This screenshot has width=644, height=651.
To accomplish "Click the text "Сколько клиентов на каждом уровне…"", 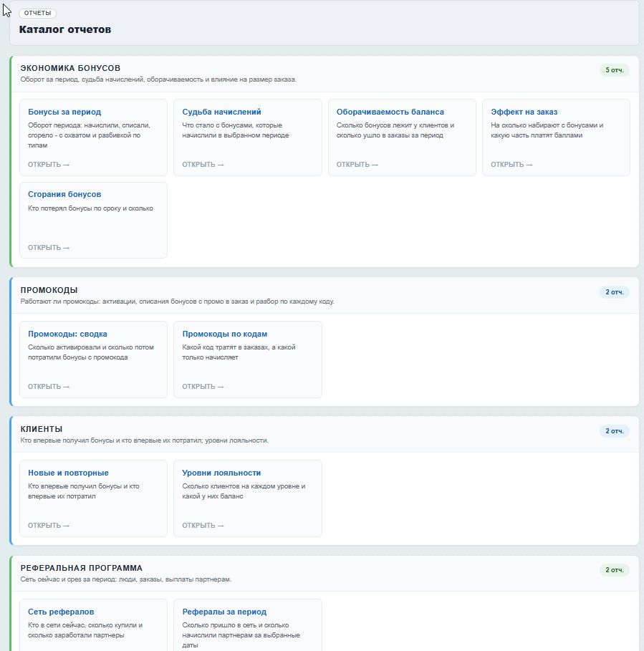I will [244, 491].
